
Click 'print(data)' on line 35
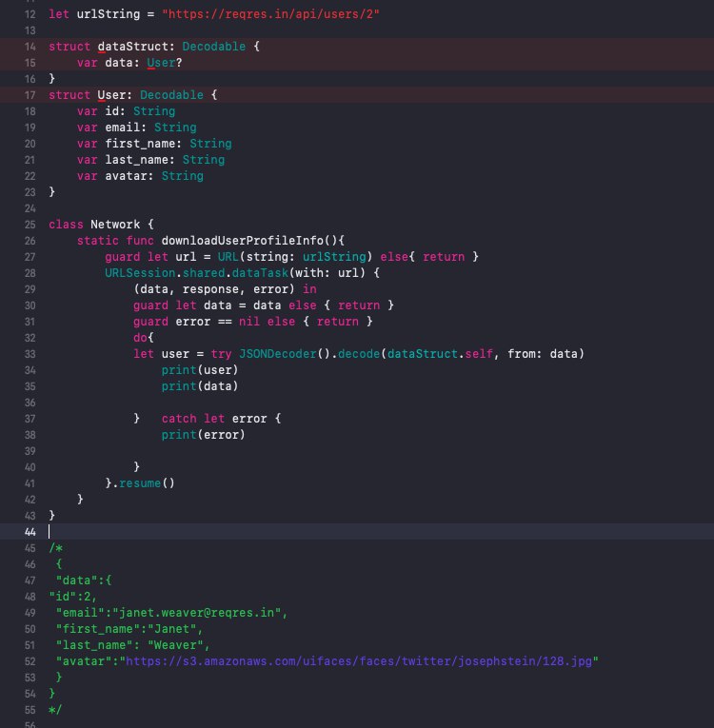[x=200, y=386]
